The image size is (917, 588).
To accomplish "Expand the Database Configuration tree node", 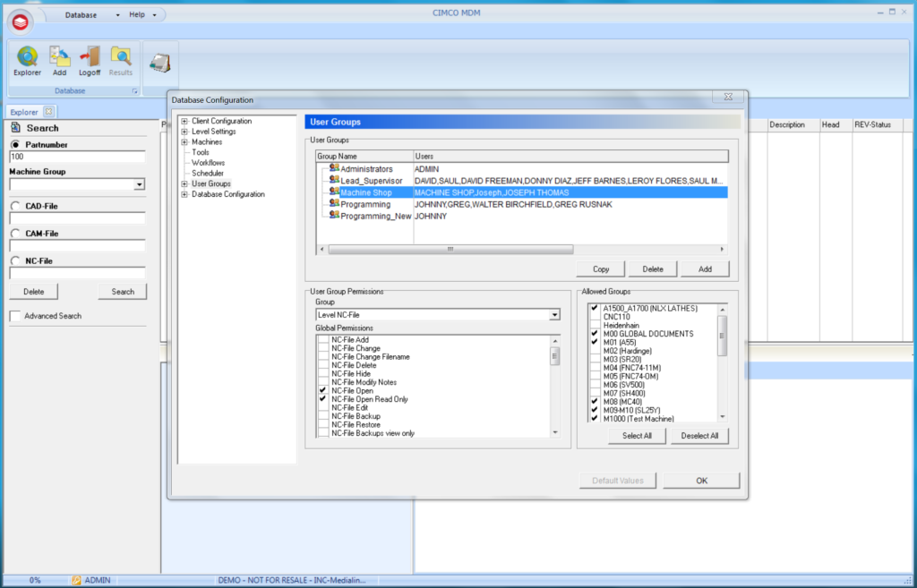I will click(184, 194).
